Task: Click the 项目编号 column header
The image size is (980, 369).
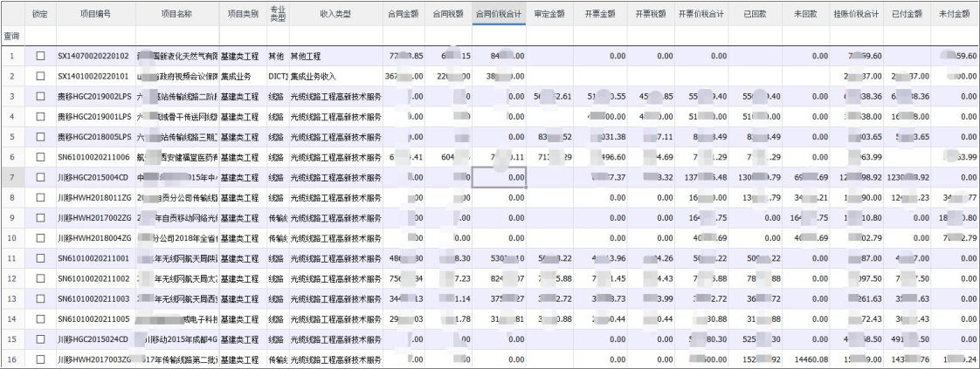Action: point(95,14)
